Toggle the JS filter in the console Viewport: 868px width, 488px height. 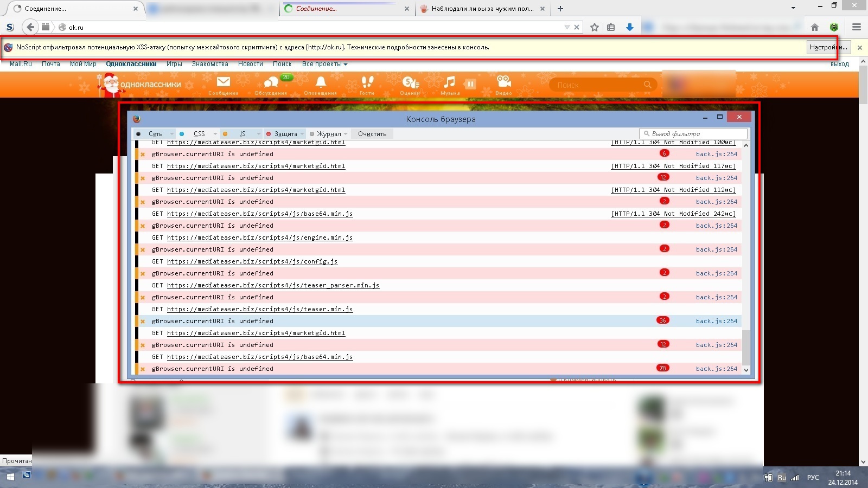(x=239, y=134)
